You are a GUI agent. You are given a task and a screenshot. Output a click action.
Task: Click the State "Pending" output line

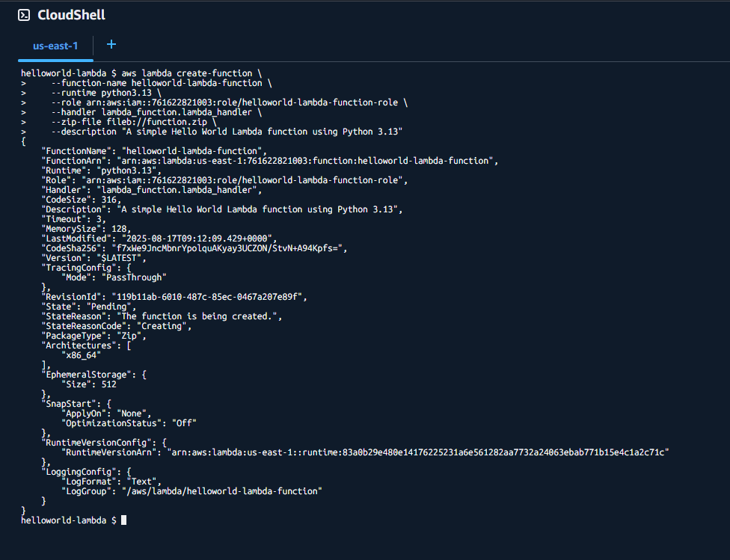(x=88, y=307)
